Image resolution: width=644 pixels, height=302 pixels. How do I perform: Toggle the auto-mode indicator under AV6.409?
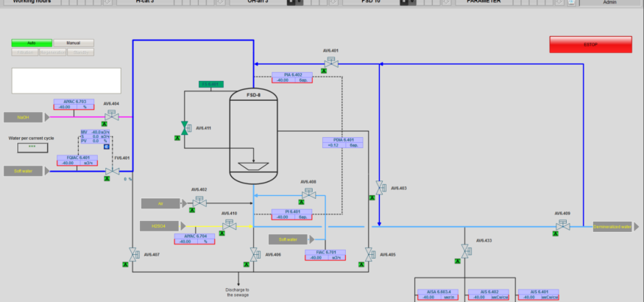(555, 233)
